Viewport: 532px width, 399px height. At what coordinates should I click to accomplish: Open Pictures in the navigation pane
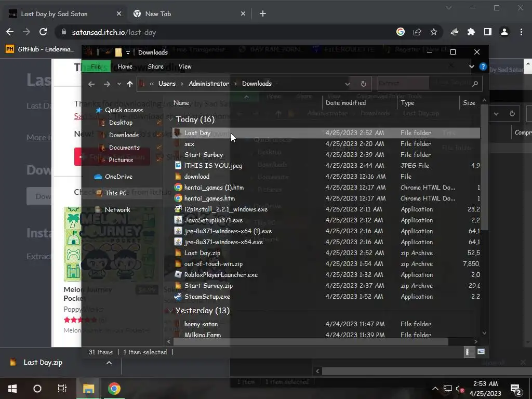click(x=117, y=160)
